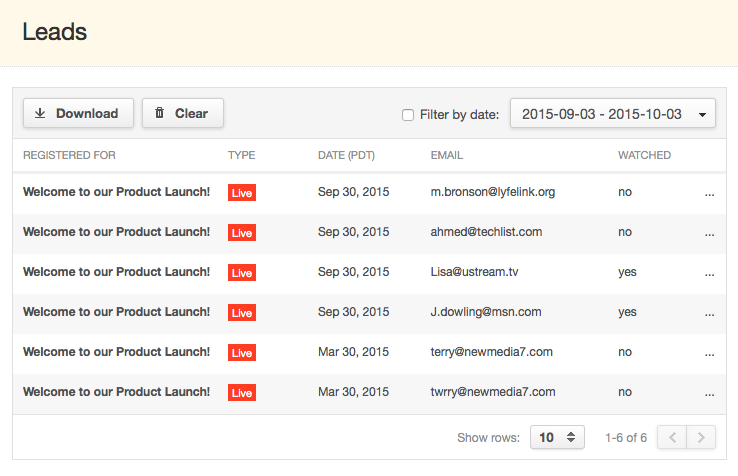Open the options ellipsis for Lisa@ustream.tv

709,273
